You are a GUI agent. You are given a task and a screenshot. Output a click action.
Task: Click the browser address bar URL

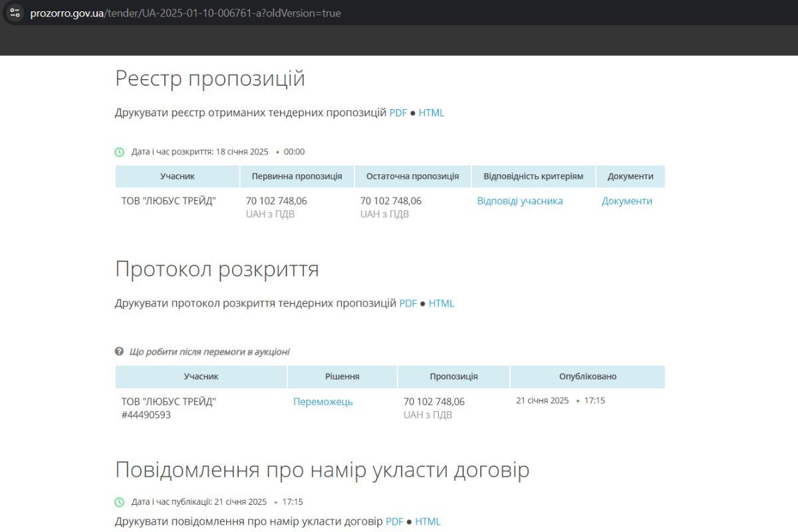click(186, 13)
